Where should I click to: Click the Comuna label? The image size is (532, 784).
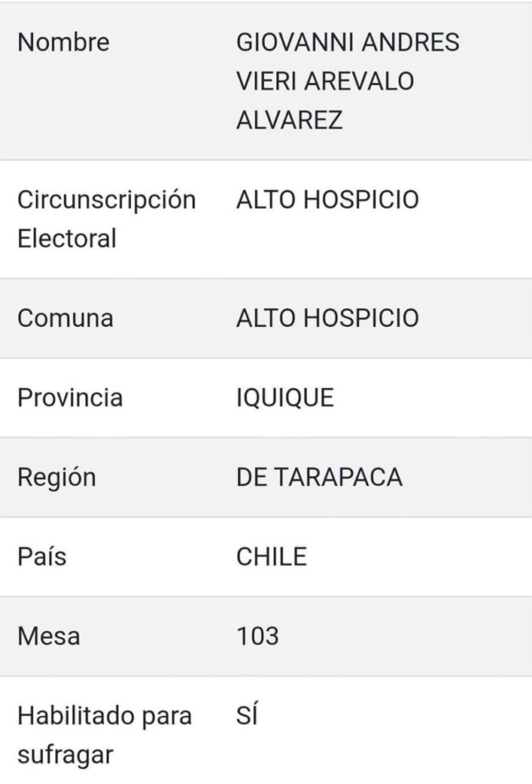coord(66,318)
